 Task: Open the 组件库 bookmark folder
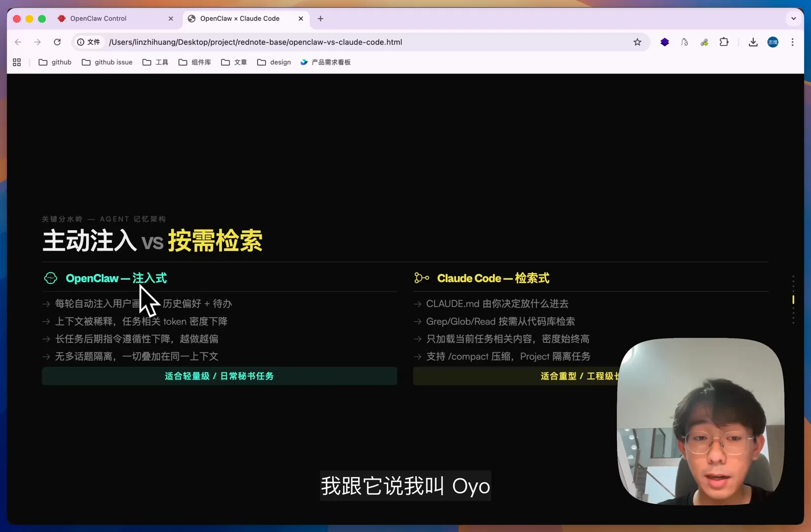point(195,62)
